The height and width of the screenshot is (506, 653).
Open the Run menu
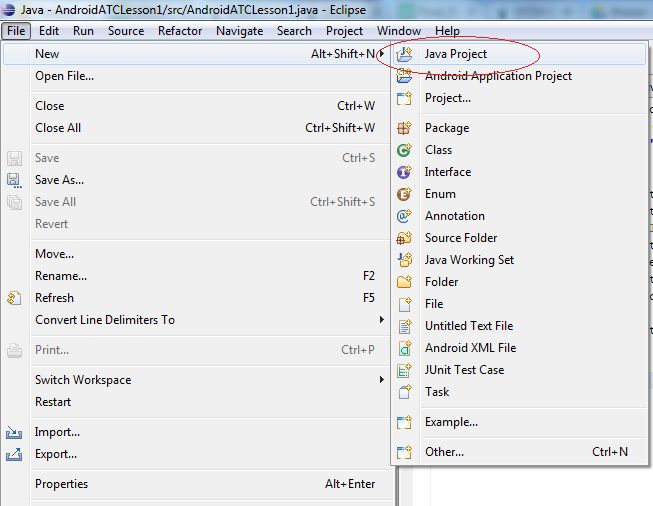[x=83, y=31]
